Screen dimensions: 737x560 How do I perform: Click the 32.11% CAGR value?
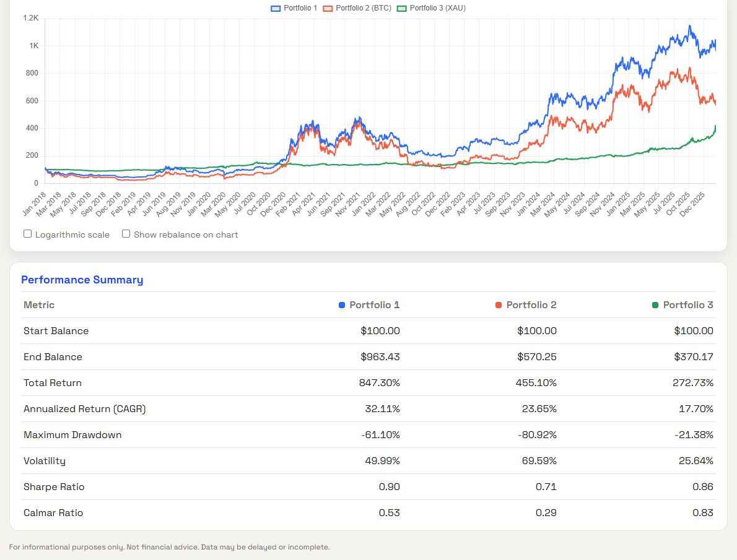pos(383,409)
